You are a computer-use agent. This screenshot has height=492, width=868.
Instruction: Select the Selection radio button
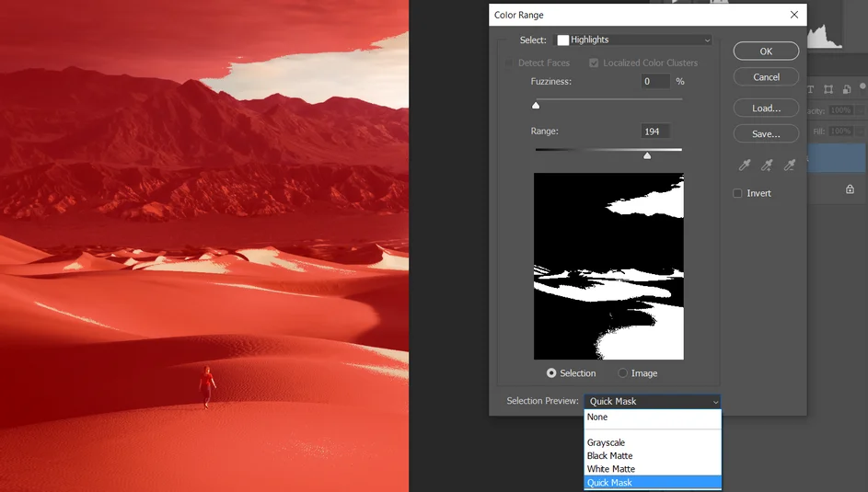[551, 373]
